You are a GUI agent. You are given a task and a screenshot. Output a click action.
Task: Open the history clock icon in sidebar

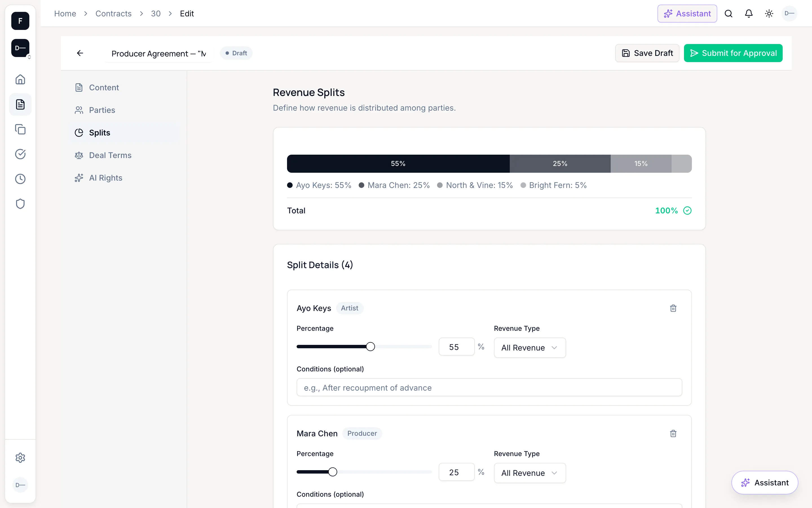click(x=20, y=179)
